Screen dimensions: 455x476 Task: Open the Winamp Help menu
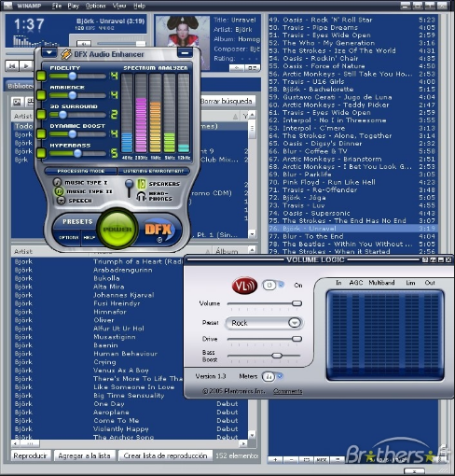(x=139, y=6)
